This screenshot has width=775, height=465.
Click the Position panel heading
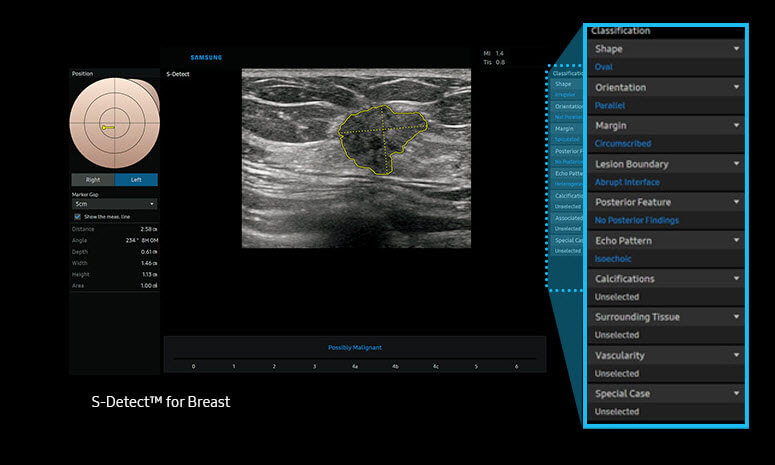(x=82, y=74)
